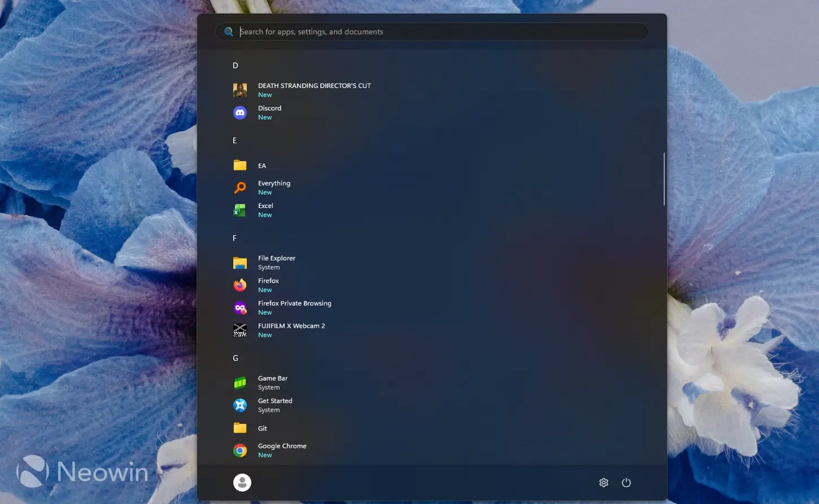This screenshot has width=819, height=504.
Task: Open Settings via the gear icon
Action: point(603,482)
